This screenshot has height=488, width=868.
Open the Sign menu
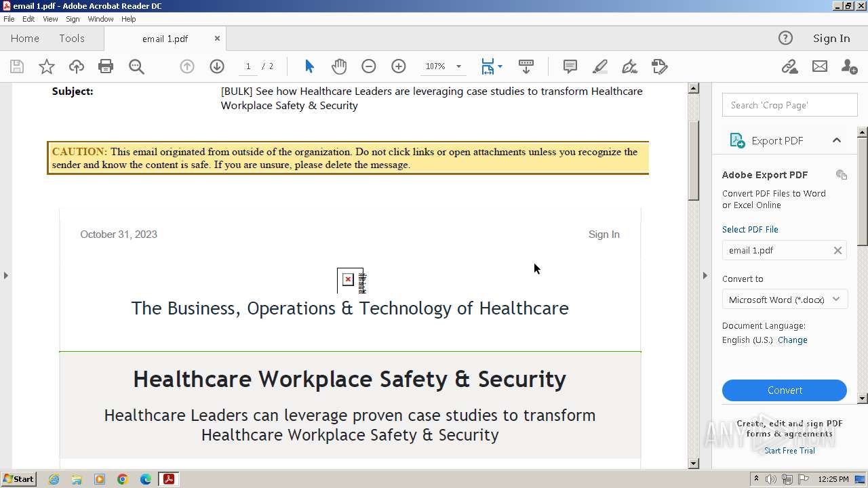tap(73, 19)
